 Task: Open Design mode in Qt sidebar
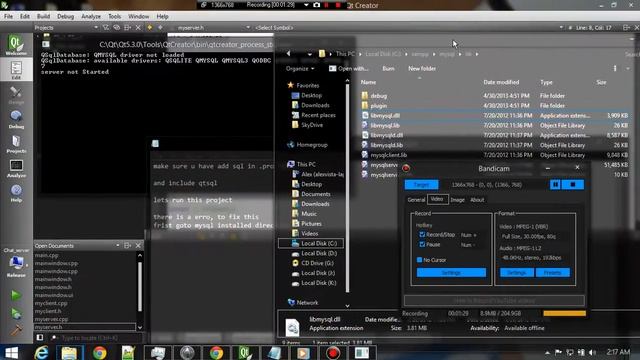click(16, 95)
